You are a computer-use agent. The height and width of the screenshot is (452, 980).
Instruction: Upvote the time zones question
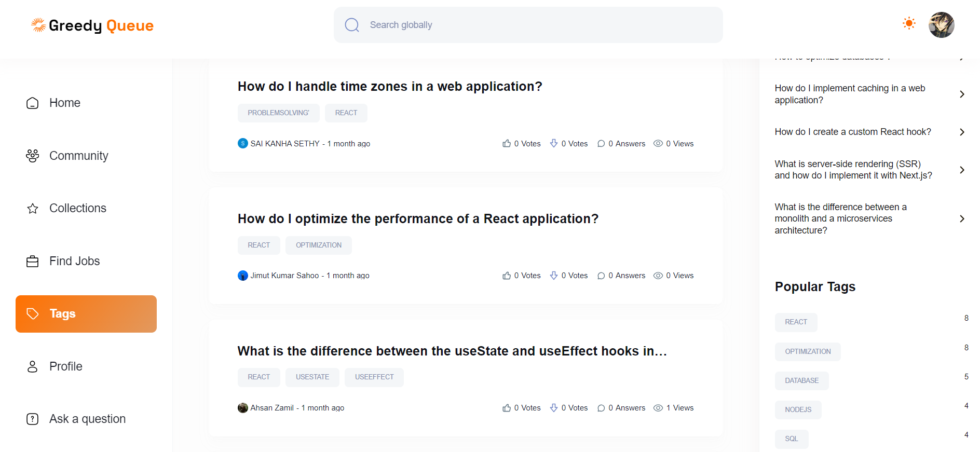click(x=507, y=143)
